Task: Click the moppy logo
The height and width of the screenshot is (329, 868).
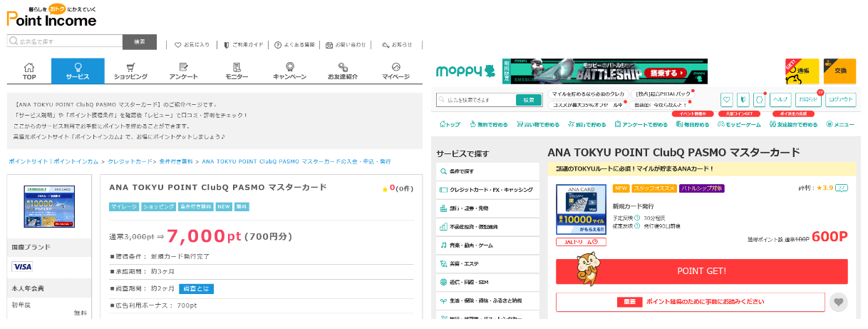Action: (x=465, y=71)
